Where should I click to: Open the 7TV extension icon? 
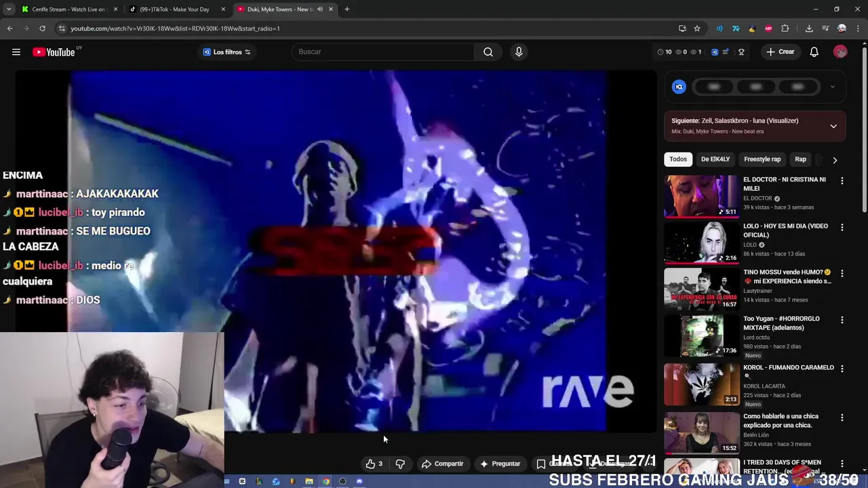(x=736, y=28)
